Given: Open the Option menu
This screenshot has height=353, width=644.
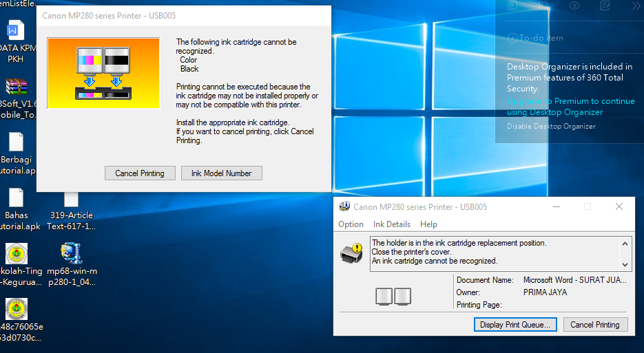Looking at the screenshot, I should (351, 224).
